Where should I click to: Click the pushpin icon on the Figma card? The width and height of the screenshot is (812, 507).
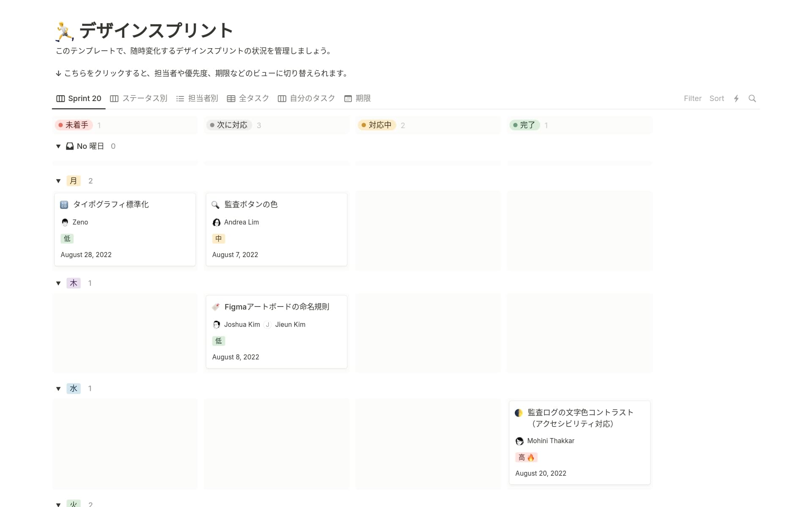click(216, 307)
